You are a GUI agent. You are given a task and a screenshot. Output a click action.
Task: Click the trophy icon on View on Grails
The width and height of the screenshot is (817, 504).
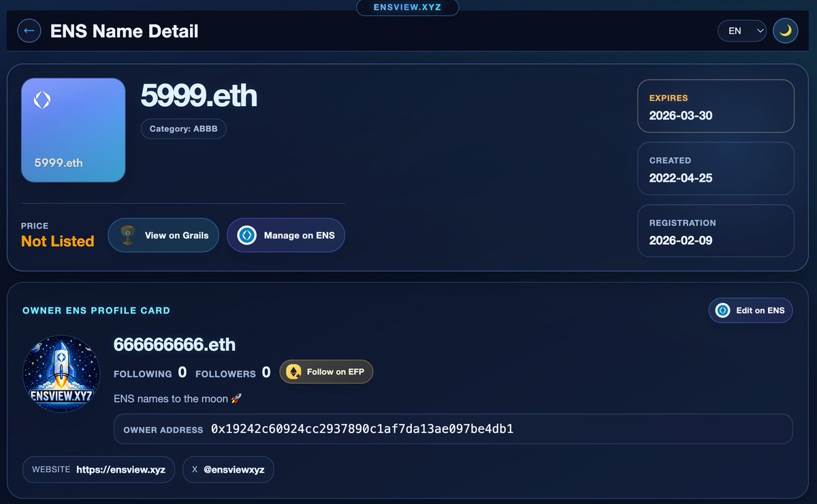point(128,235)
